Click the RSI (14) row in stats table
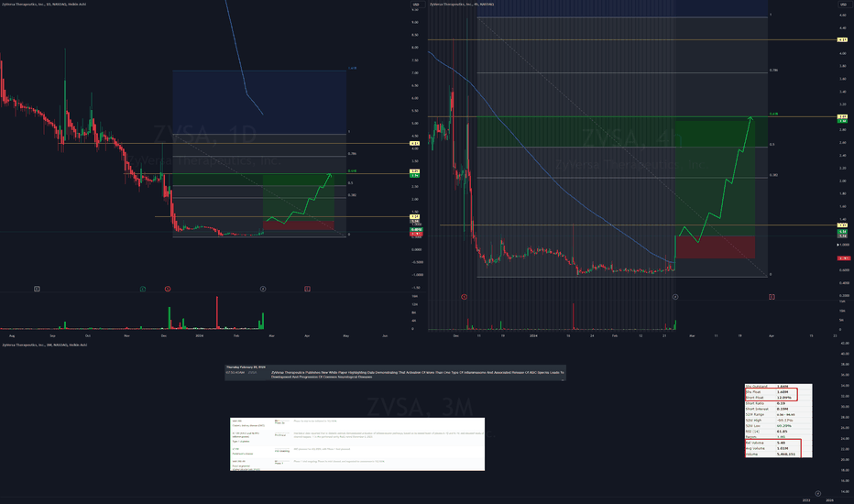The image size is (854, 504). [x=778, y=432]
